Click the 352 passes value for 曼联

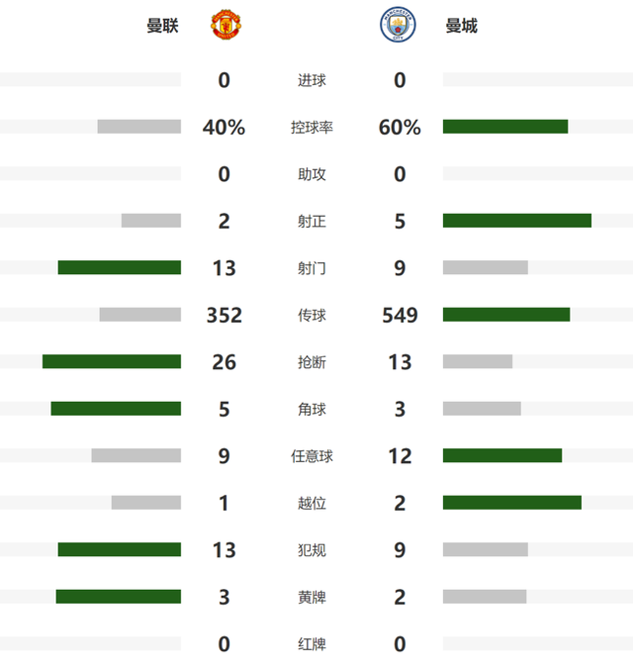click(225, 316)
